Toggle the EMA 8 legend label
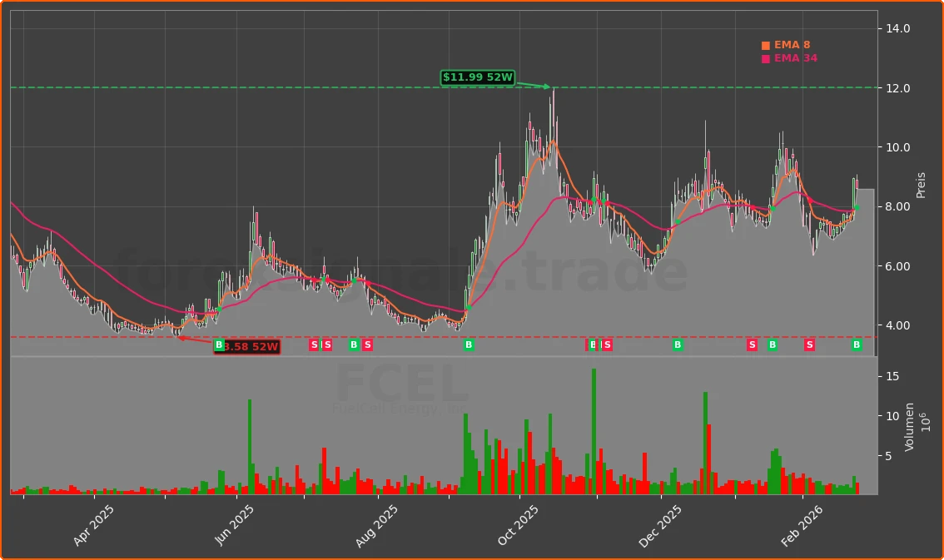 coord(792,46)
